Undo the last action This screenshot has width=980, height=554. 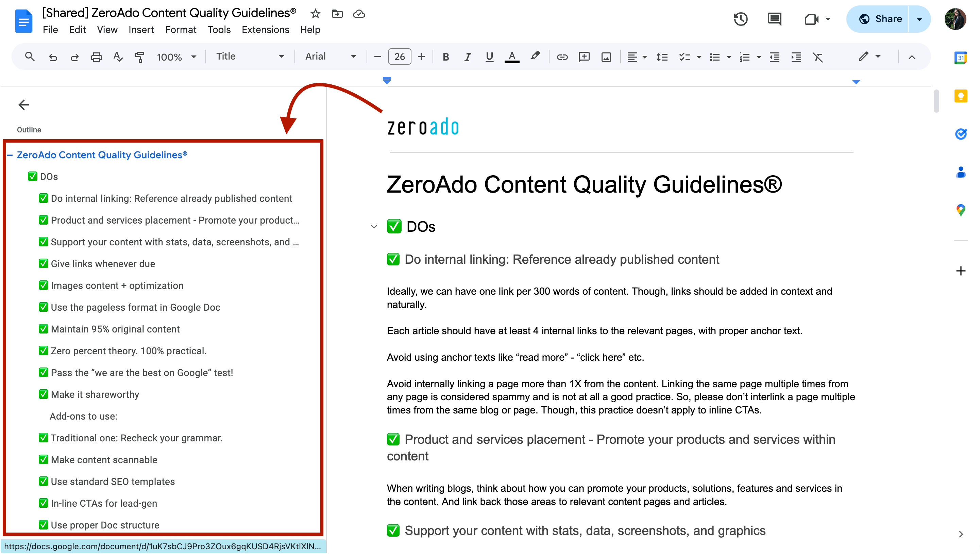pyautogui.click(x=53, y=57)
